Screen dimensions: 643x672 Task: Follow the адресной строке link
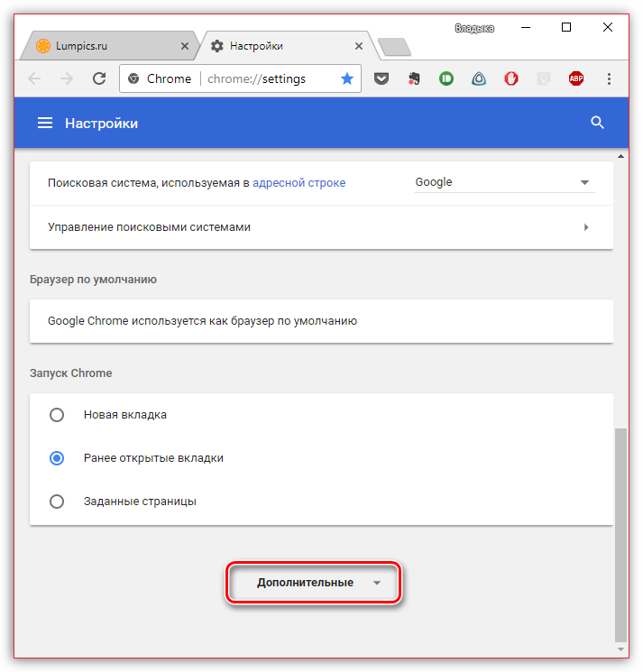click(x=299, y=183)
